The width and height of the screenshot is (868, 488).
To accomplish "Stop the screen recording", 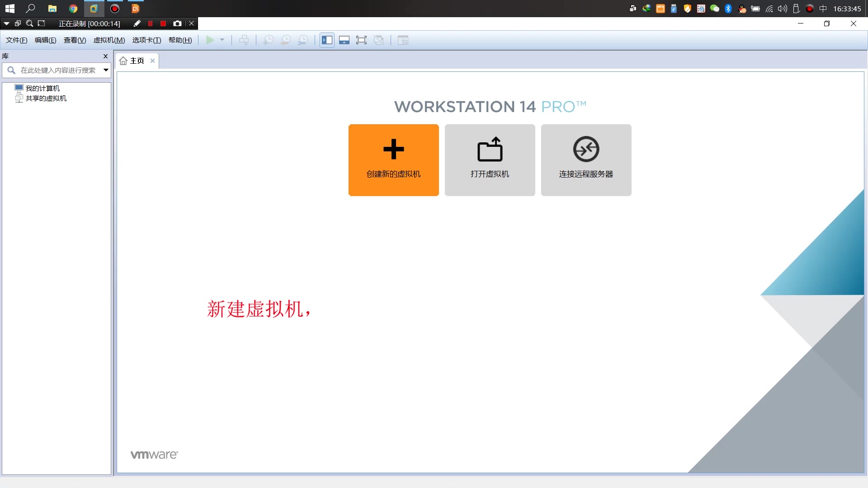I will click(163, 23).
